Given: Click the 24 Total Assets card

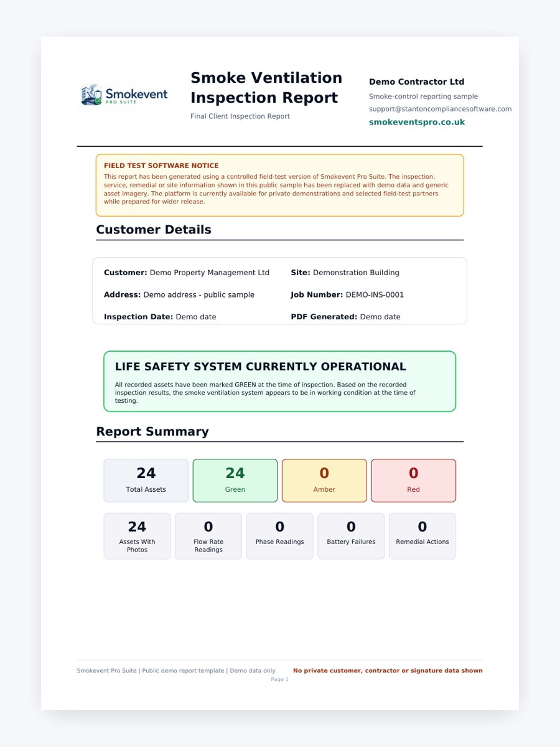Looking at the screenshot, I should point(146,481).
